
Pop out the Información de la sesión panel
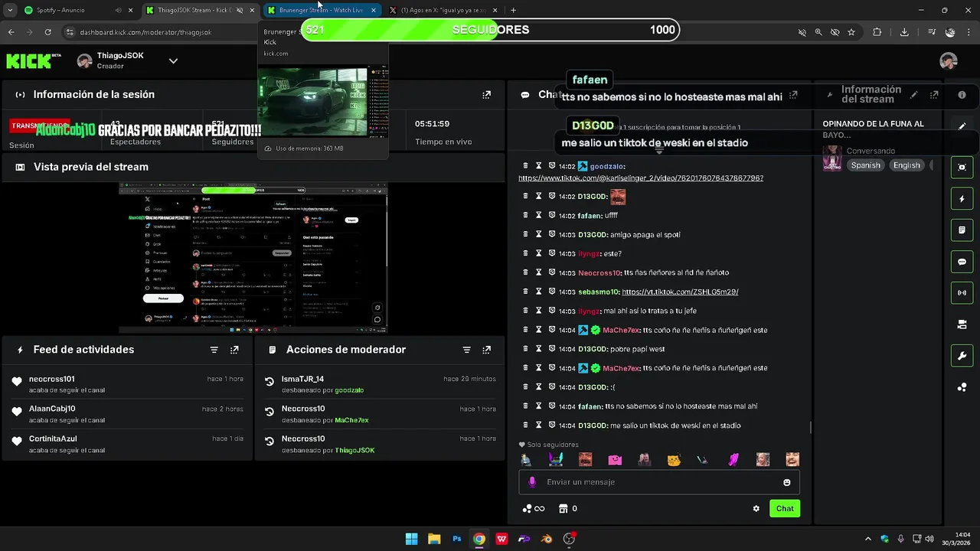point(486,95)
